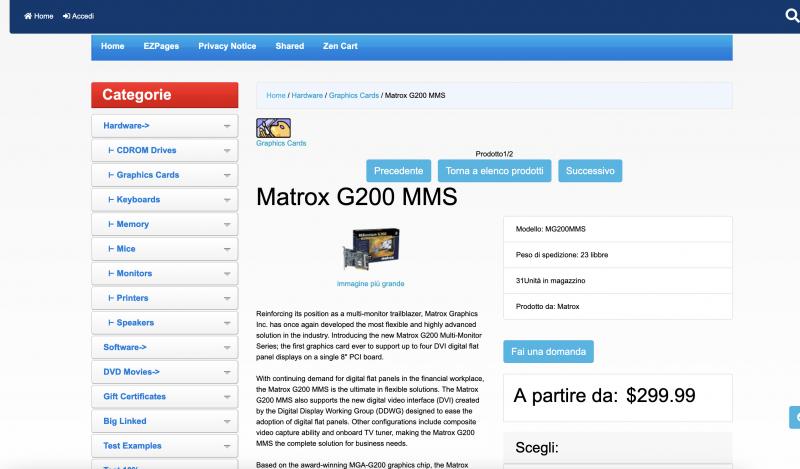Image resolution: width=800 pixels, height=469 pixels.
Task: Click the 31Unità in magazzino text
Action: click(551, 281)
